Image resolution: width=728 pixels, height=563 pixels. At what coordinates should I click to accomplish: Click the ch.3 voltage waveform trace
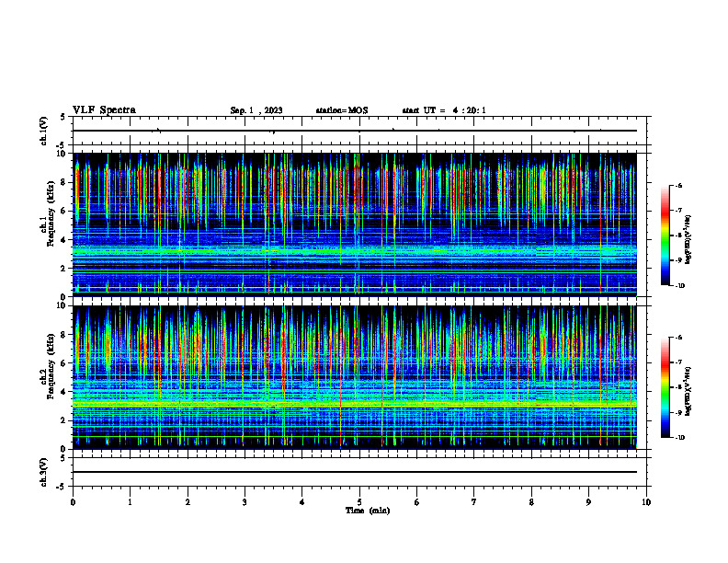point(355,472)
